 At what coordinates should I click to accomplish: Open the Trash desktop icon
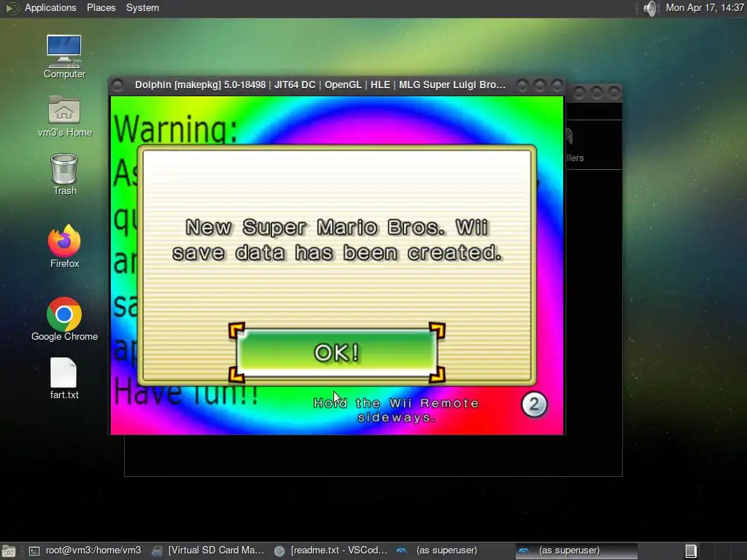coord(64,174)
